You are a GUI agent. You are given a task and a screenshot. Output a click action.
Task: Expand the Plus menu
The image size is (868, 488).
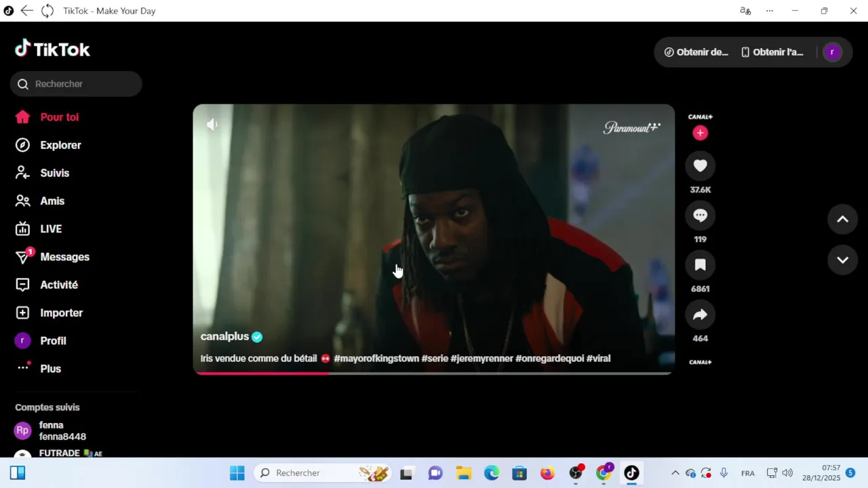click(x=38, y=369)
